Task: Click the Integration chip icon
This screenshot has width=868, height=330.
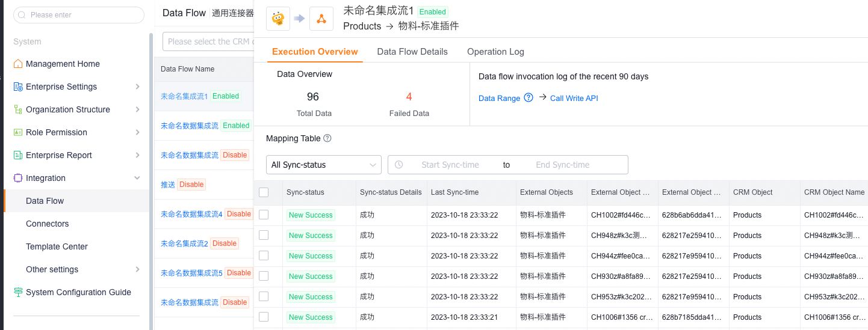Action: [x=18, y=178]
